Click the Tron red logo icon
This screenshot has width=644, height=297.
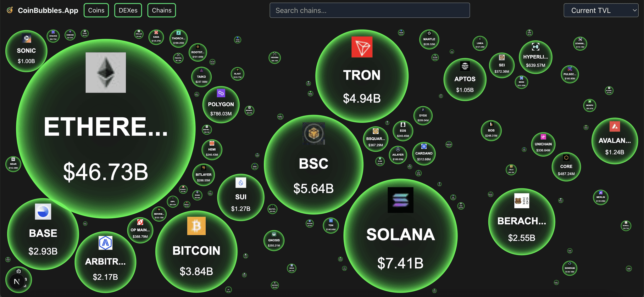(x=362, y=47)
